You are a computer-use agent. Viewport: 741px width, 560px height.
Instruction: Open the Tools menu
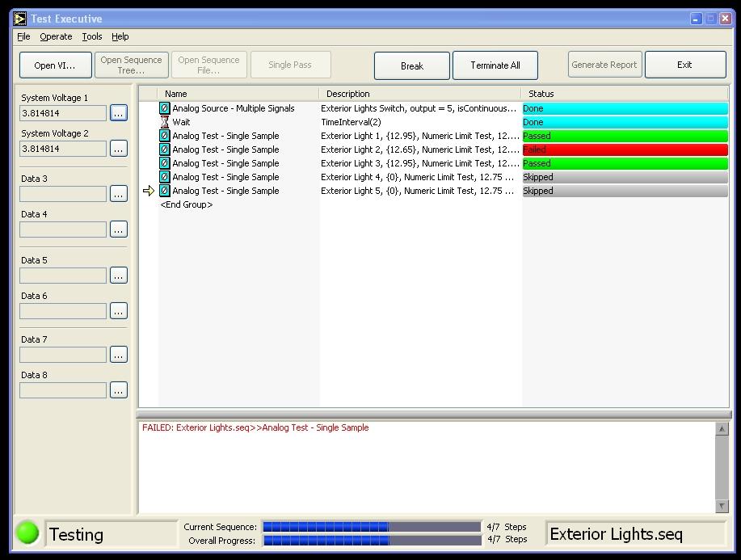[x=91, y=36]
